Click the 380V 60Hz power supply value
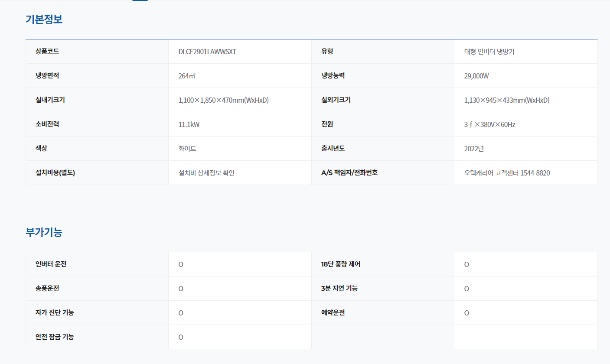The width and height of the screenshot is (610, 364). tap(489, 124)
